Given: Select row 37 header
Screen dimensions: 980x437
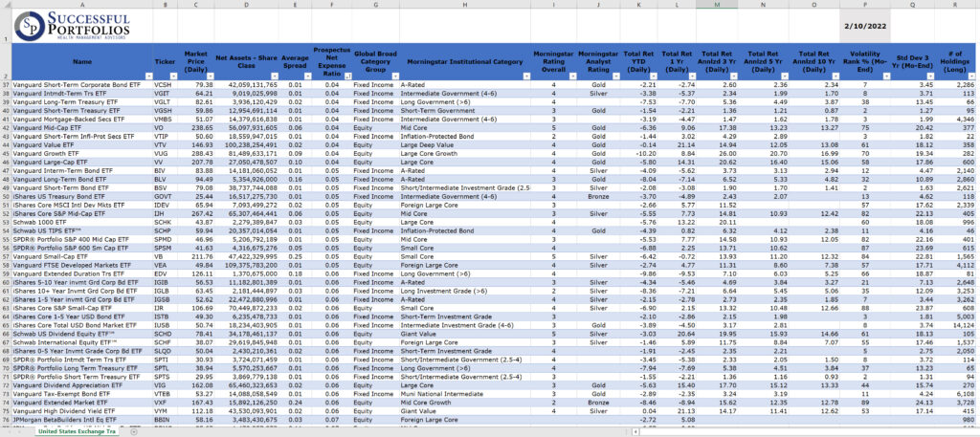Looking at the screenshot, I should 6,83.
